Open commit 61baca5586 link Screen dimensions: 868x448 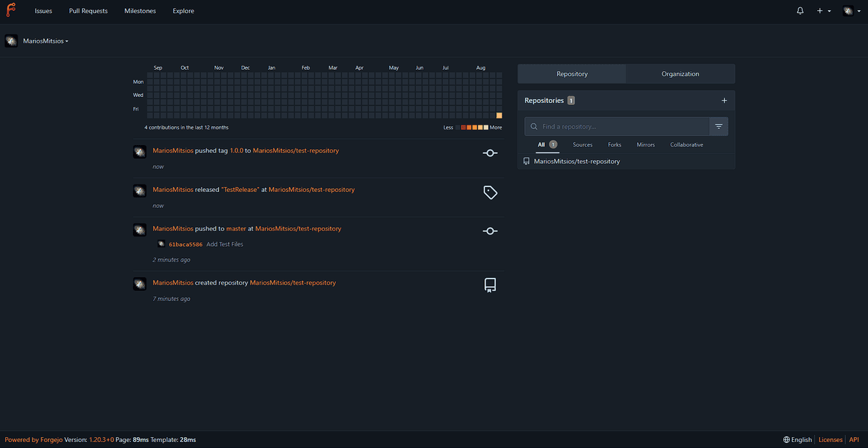click(x=185, y=244)
